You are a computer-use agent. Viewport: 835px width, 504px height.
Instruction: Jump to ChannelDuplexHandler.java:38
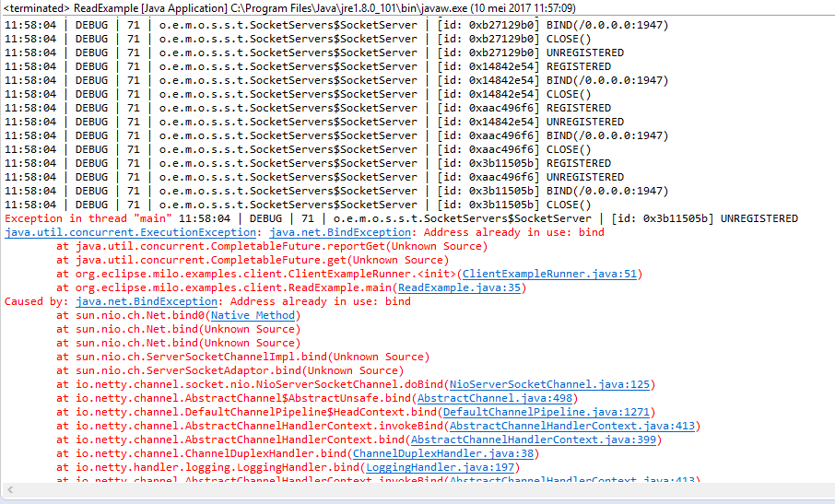click(443, 454)
